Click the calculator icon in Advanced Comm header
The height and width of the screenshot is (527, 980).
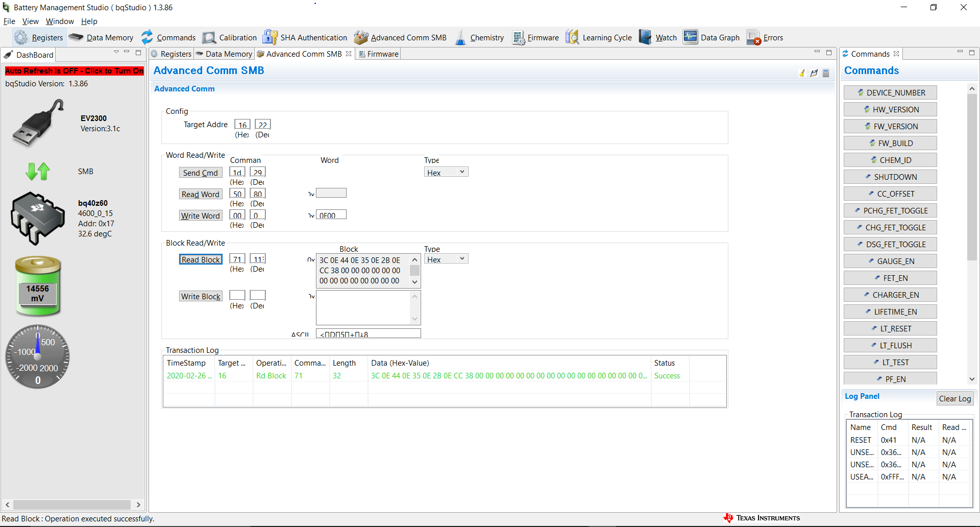(826, 73)
